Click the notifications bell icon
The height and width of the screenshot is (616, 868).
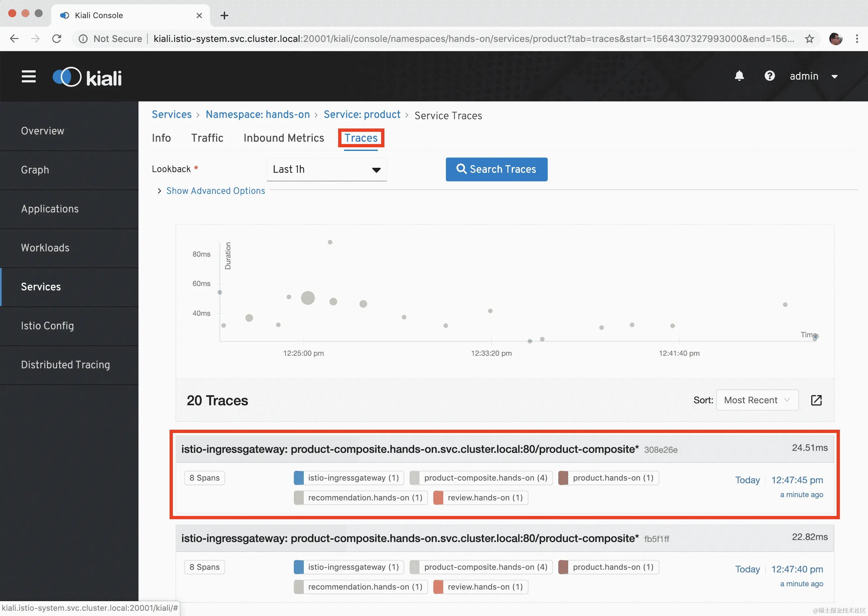click(739, 76)
